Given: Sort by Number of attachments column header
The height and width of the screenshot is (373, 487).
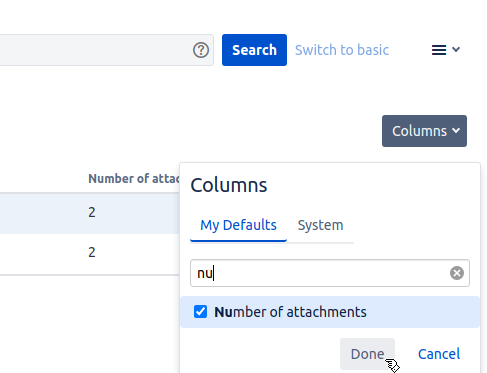Looking at the screenshot, I should 133,179.
